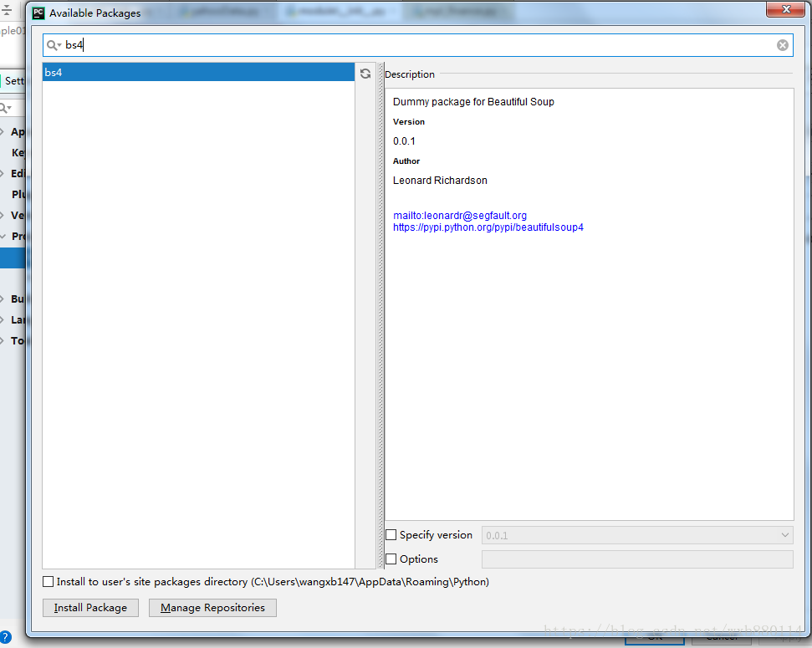This screenshot has width=812, height=648.
Task: Click inside the bs4 search field
Action: (x=417, y=45)
